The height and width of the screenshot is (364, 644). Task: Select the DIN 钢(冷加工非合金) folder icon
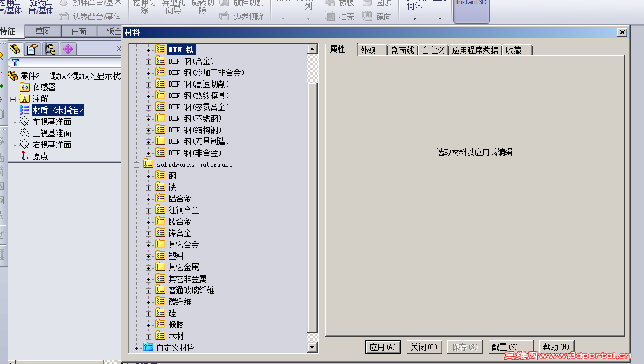pos(160,73)
